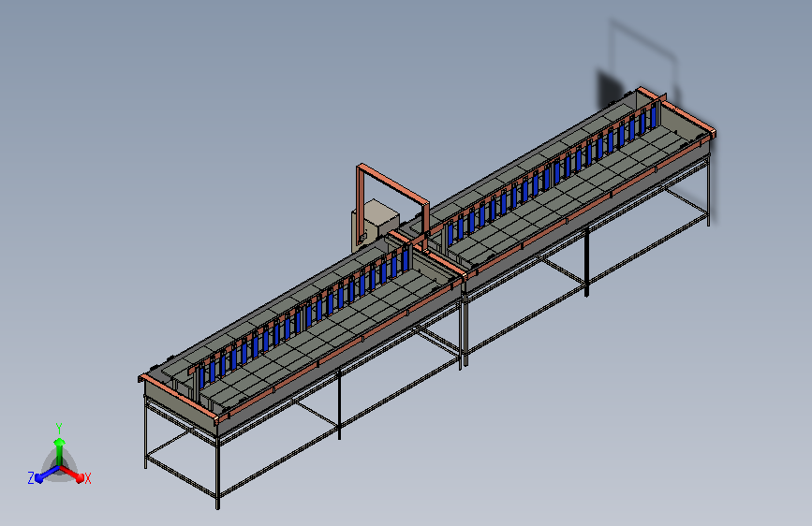The width and height of the screenshot is (812, 526).
Task: Select the orange end rail at the far-right conveyor end
Action: 676,110
